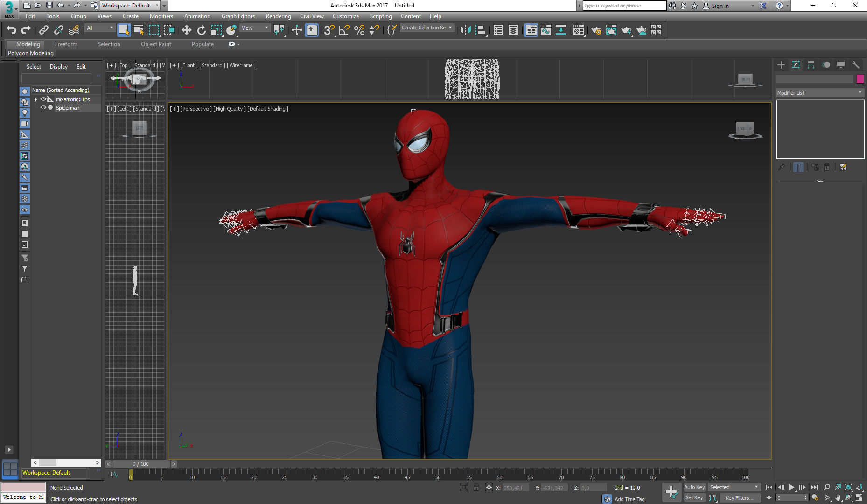Open Select by Name dialog
Image resolution: width=867 pixels, height=504 pixels.
point(139,30)
